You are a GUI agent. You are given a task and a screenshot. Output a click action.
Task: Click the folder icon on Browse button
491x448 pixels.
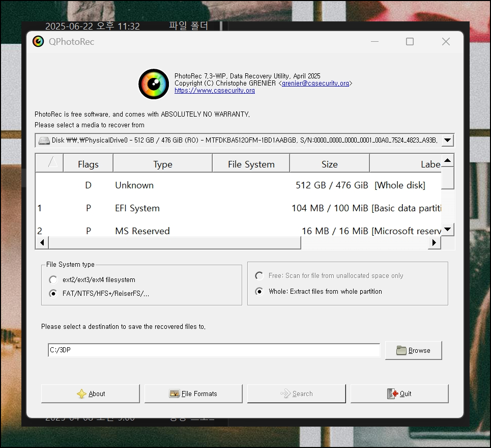401,350
